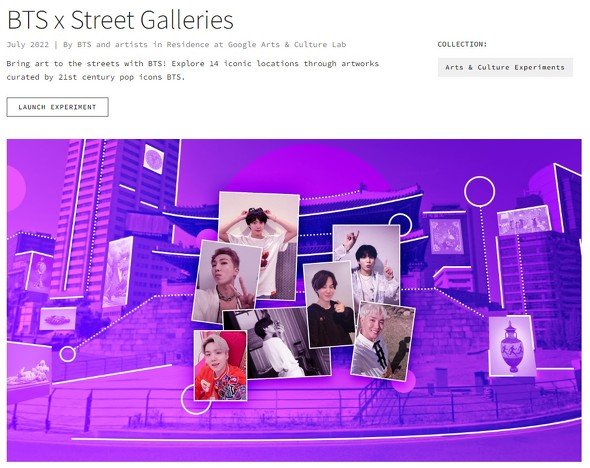590x468 pixels.
Task: Click the July 2022 byline text
Action: pyautogui.click(x=176, y=44)
